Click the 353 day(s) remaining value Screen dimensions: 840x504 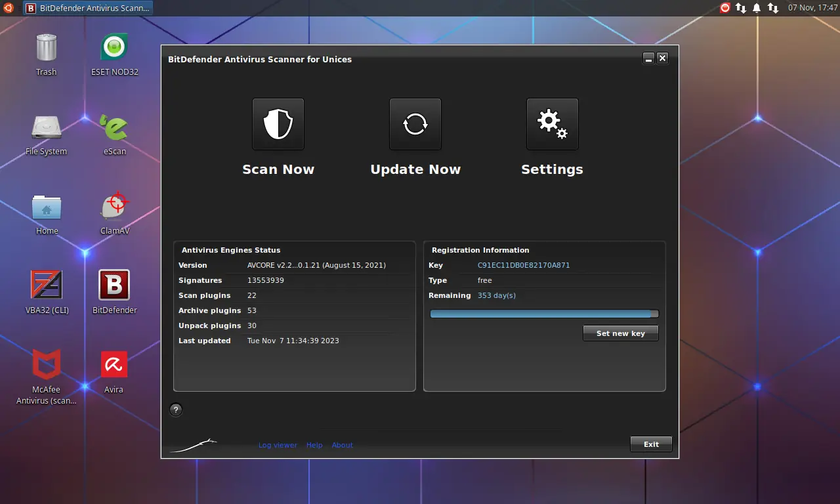coord(497,295)
